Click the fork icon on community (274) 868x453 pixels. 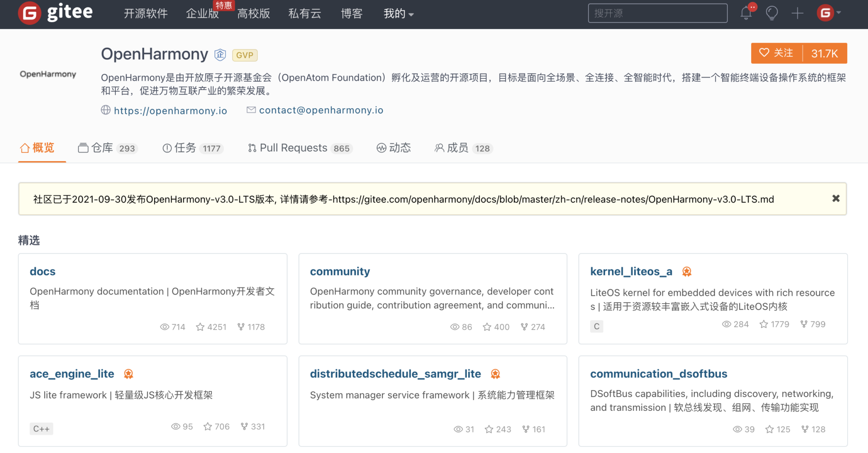(x=524, y=327)
